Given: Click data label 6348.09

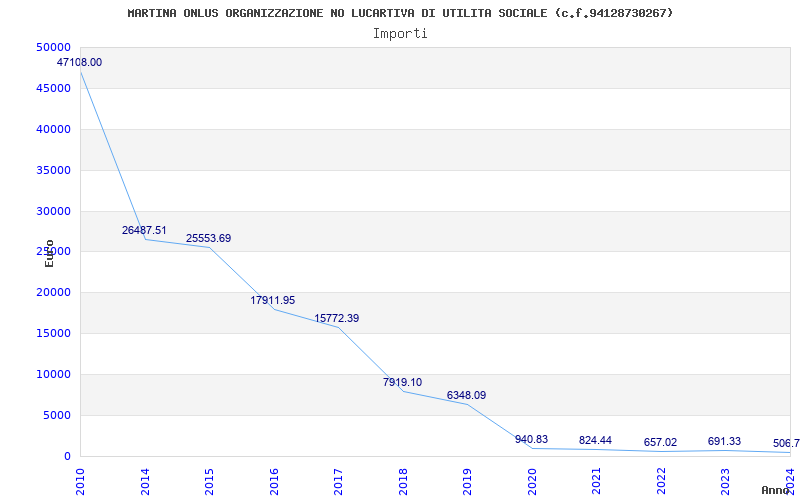Looking at the screenshot, I should click(x=466, y=395).
